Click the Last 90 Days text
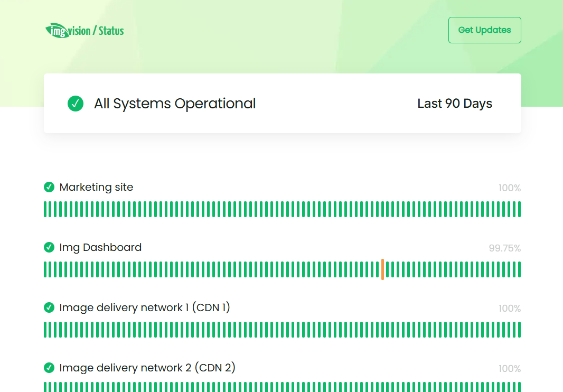The width and height of the screenshot is (563, 392). [455, 104]
